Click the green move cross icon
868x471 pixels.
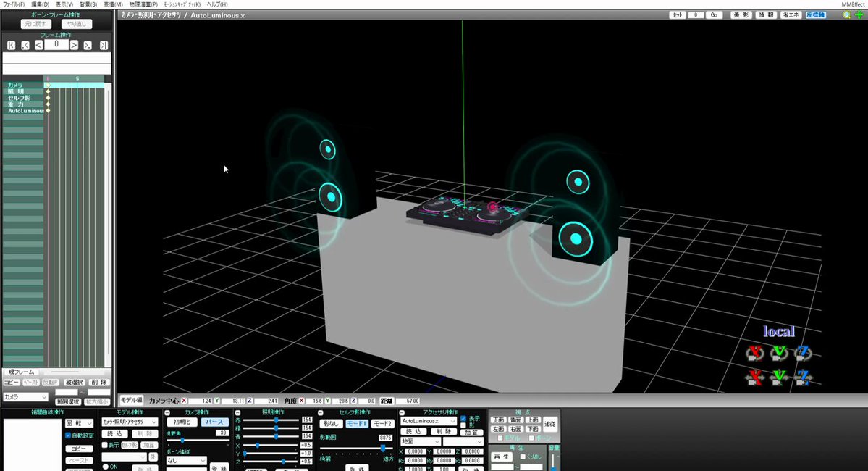click(859, 15)
